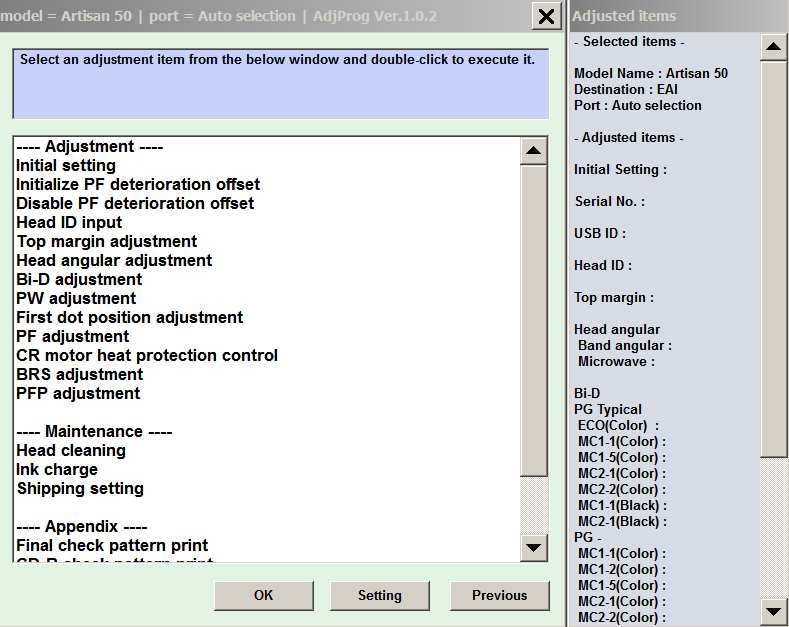
Task: Click the '---- Adjustment ----' header row
Action: point(90,146)
